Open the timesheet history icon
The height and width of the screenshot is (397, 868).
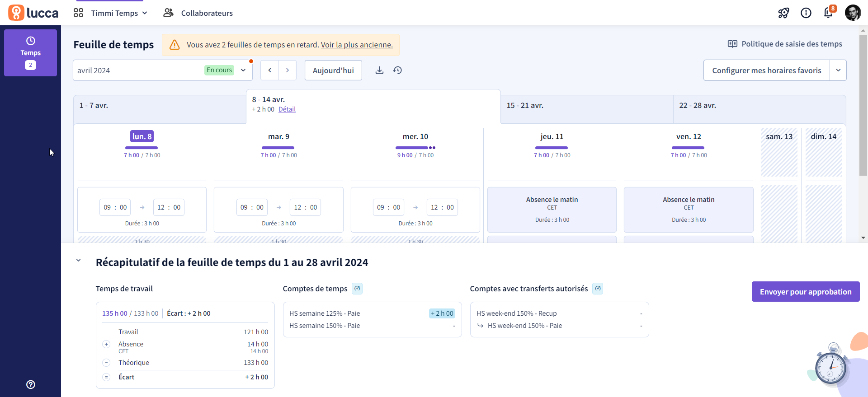(x=397, y=70)
